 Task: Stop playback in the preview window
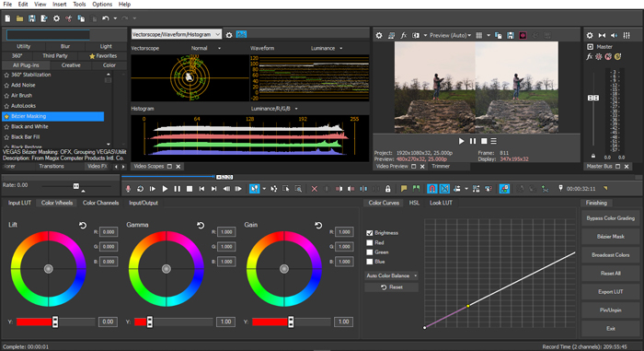tap(484, 141)
